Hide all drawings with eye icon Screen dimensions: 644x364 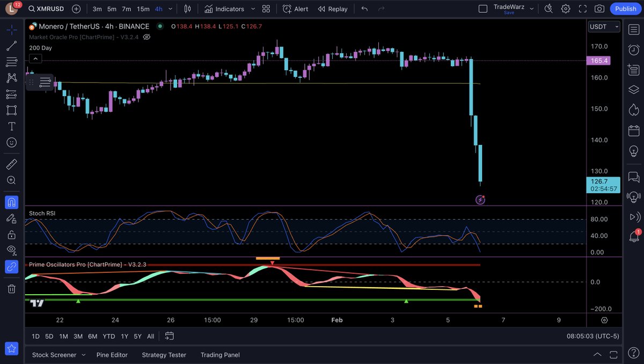[11, 250]
